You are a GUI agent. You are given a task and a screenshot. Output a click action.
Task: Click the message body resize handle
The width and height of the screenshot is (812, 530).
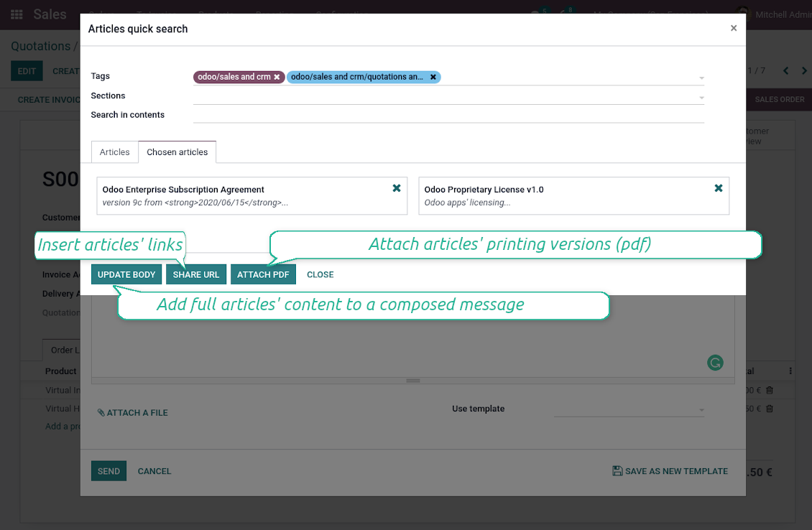(412, 381)
